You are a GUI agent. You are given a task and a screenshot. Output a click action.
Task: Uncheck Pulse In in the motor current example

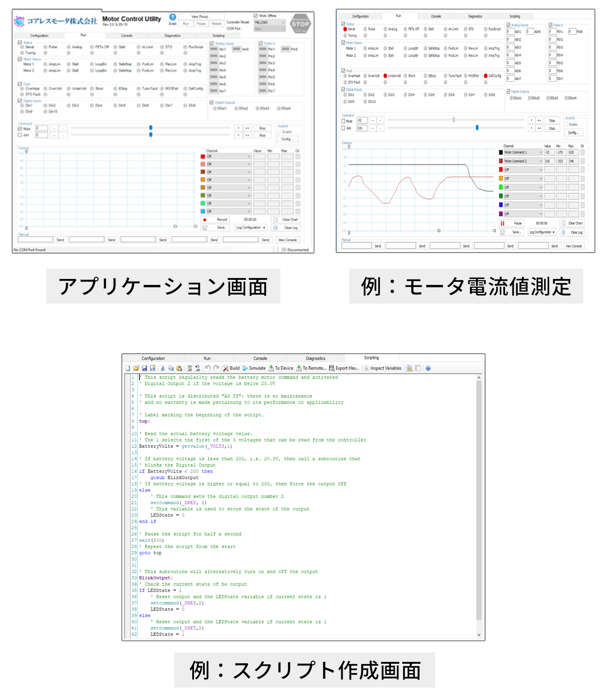click(551, 25)
